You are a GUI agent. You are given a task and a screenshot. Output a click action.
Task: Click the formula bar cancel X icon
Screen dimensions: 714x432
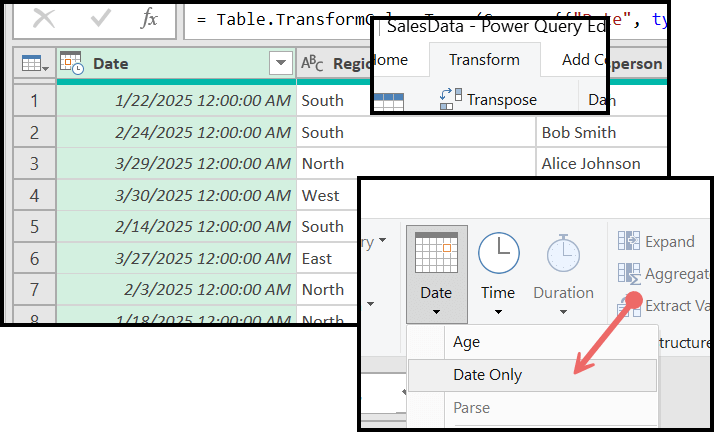click(x=42, y=19)
